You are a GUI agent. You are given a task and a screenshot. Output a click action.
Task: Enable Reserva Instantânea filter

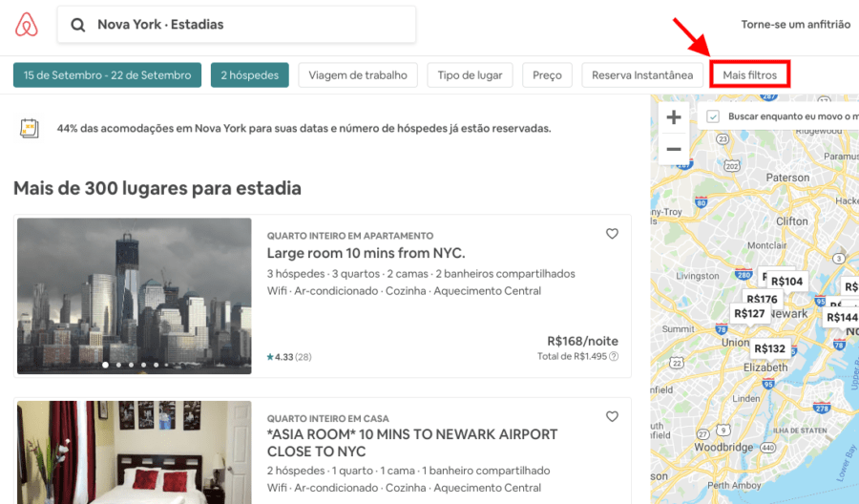[642, 75]
